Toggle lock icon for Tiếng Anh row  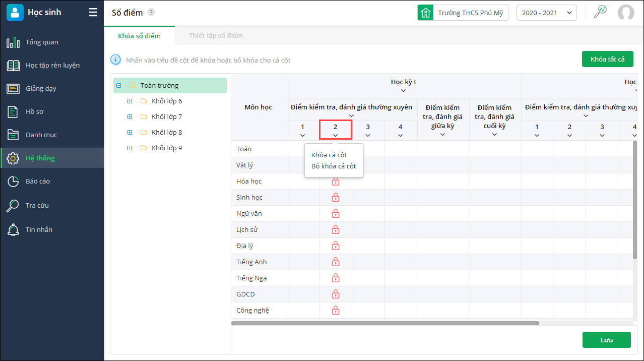click(336, 262)
